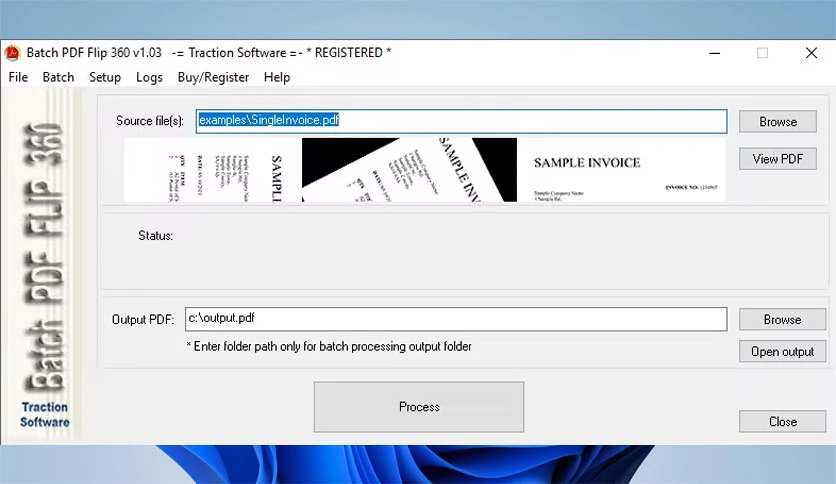Select the diagonal tilted invoice preview thumbnail
The image size is (836, 484).
pos(409,170)
